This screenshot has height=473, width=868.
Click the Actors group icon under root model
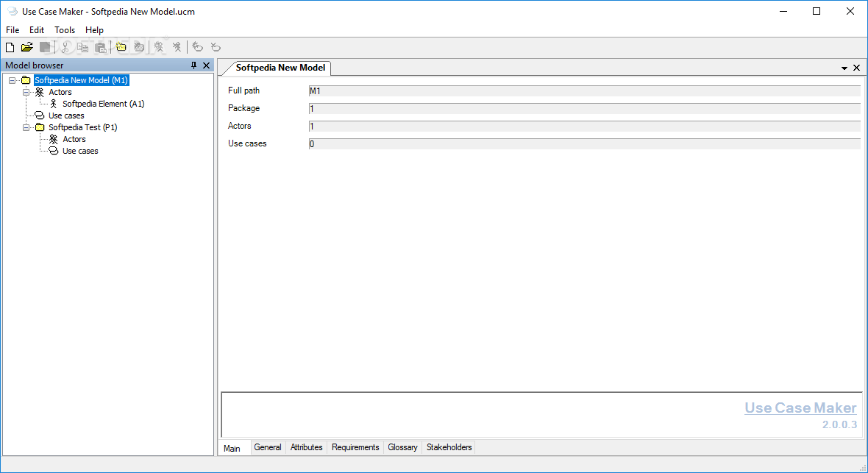click(39, 92)
